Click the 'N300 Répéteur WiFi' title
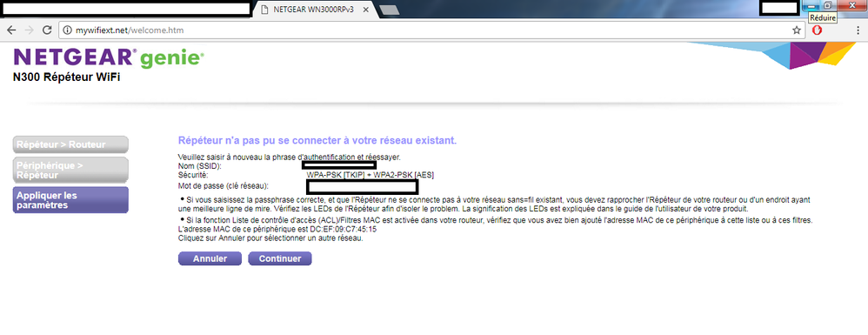868x335 pixels. 66,77
